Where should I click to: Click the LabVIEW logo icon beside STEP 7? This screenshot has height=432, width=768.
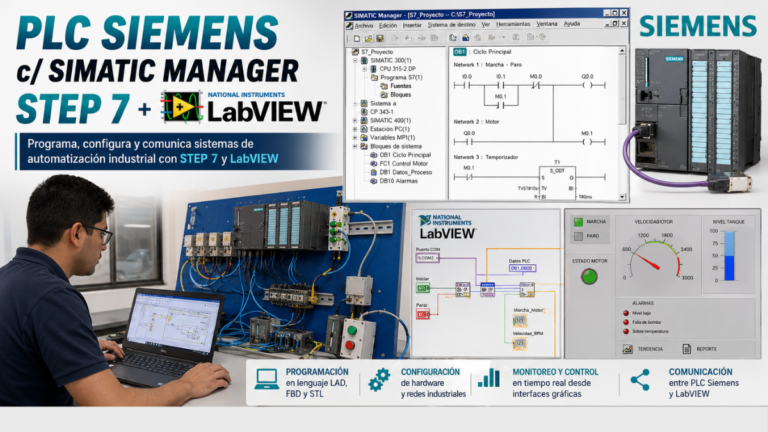[x=182, y=106]
